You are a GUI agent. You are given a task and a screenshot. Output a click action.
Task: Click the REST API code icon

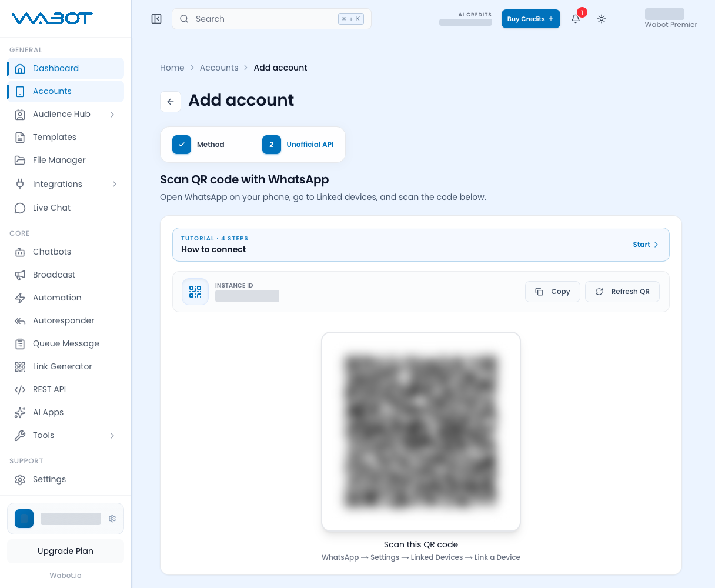pyautogui.click(x=20, y=389)
